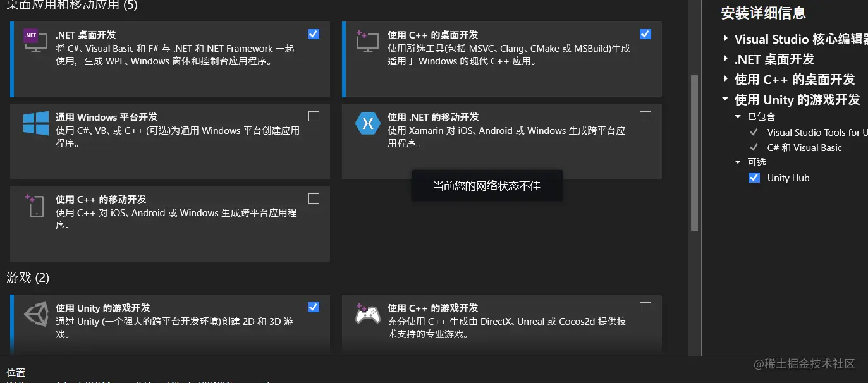Select Visual Studio Tools for Unity item
The image size is (868, 383).
[x=817, y=132]
